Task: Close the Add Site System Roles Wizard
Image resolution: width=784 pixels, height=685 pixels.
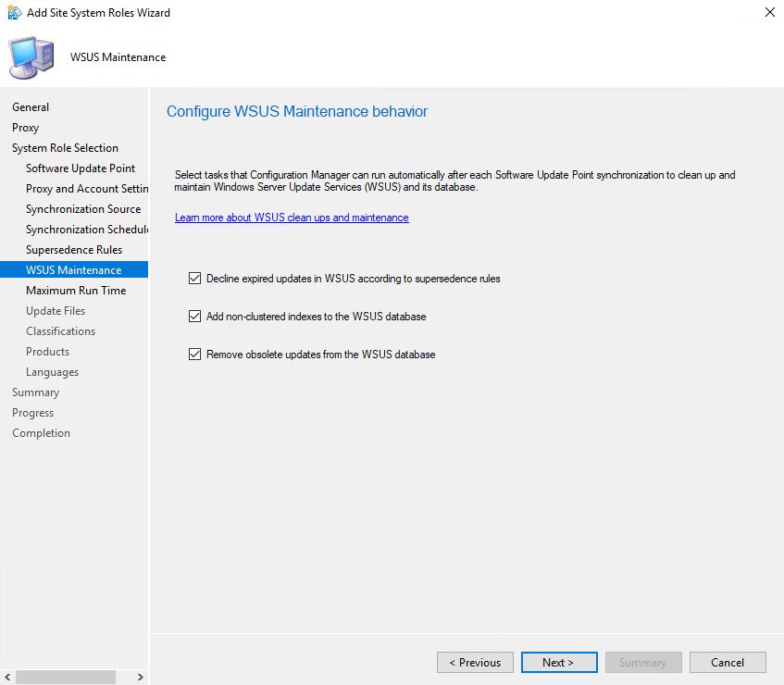Action: pyautogui.click(x=769, y=13)
